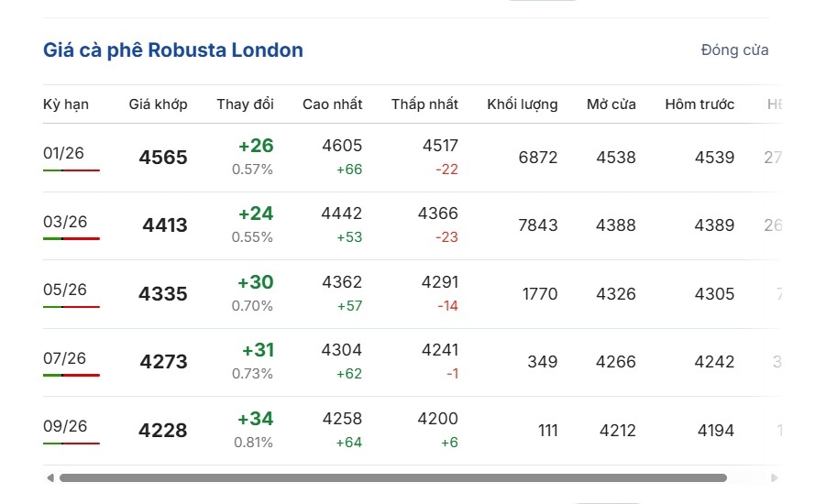
Task: Select the Thấp nhất column header
Action: (424, 104)
